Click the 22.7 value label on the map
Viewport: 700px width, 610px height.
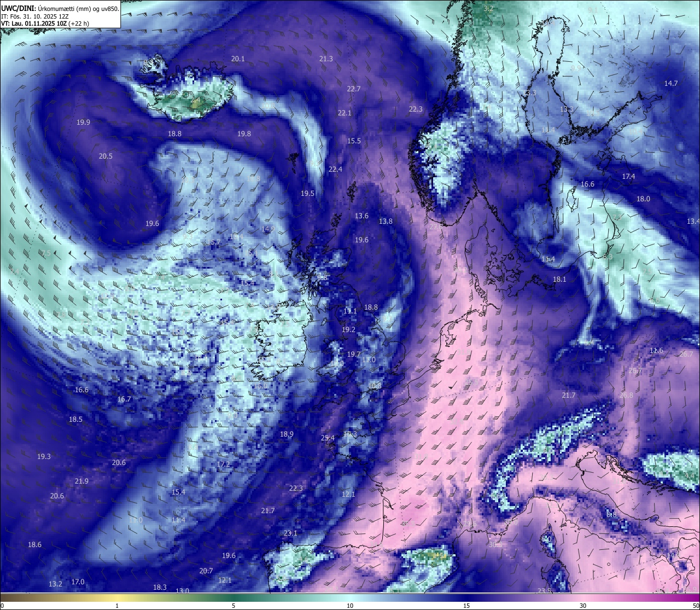354,89
